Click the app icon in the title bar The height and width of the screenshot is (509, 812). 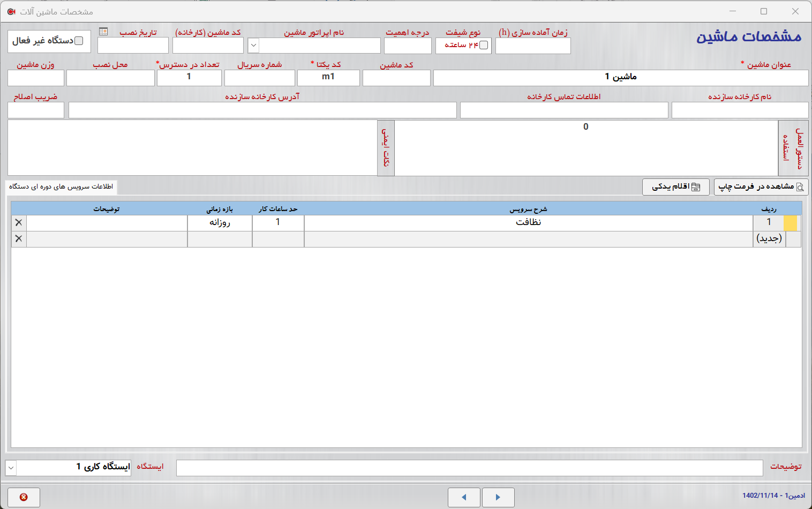(x=11, y=11)
